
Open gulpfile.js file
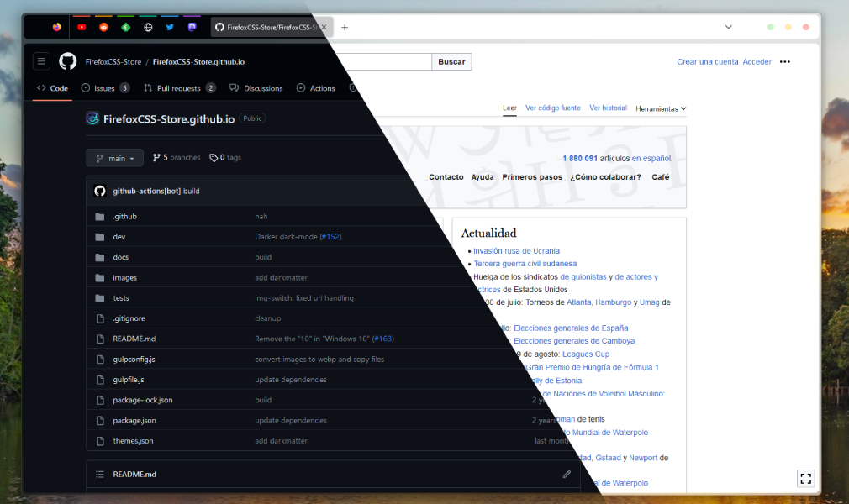129,380
